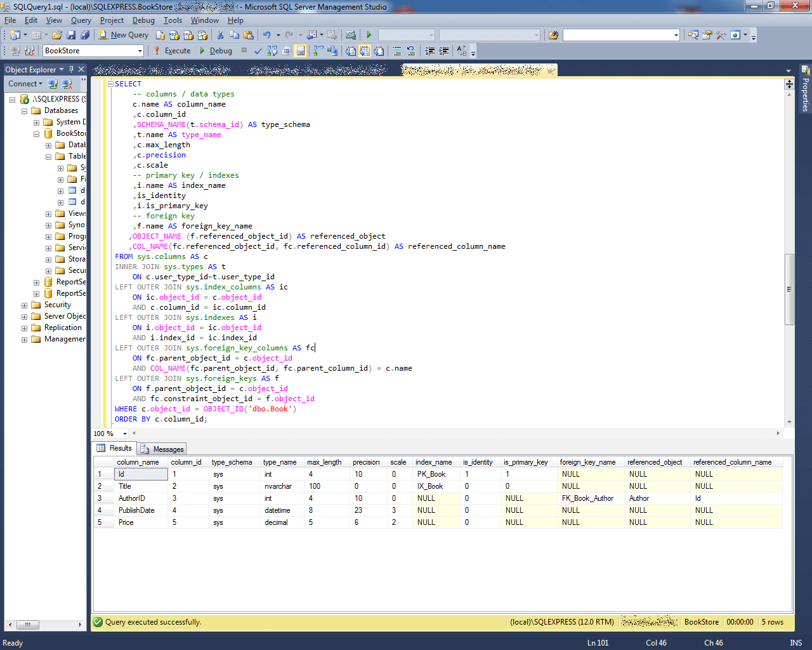
Task: Select the Parse query checkmark icon
Action: (258, 51)
